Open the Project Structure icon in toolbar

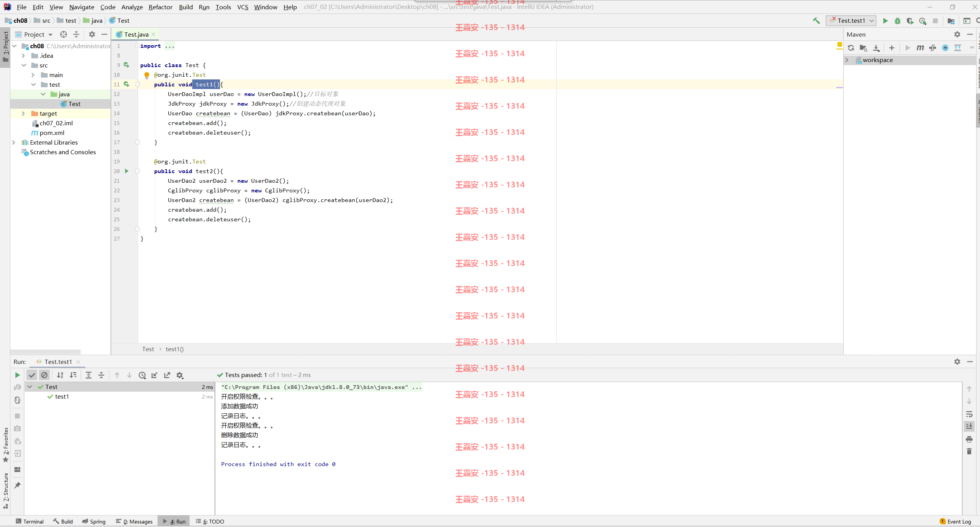tap(951, 21)
